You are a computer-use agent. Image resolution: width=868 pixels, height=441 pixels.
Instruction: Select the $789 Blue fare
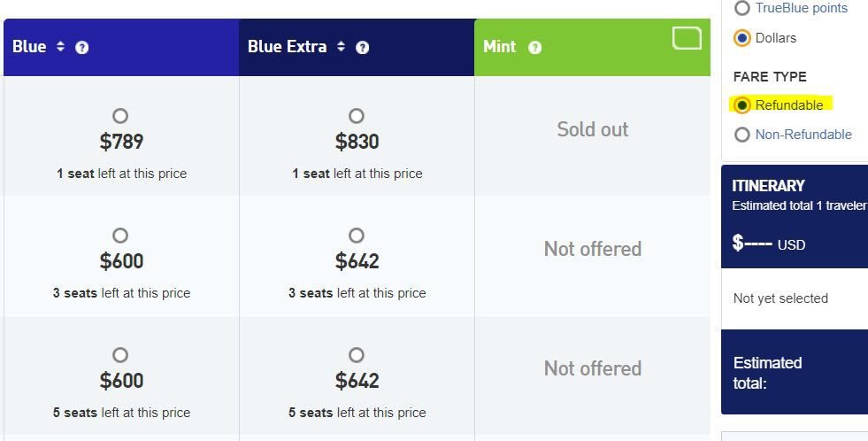pyautogui.click(x=120, y=116)
